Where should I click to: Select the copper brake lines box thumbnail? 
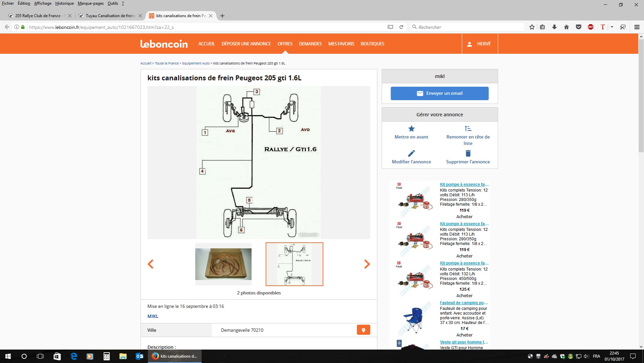223,264
